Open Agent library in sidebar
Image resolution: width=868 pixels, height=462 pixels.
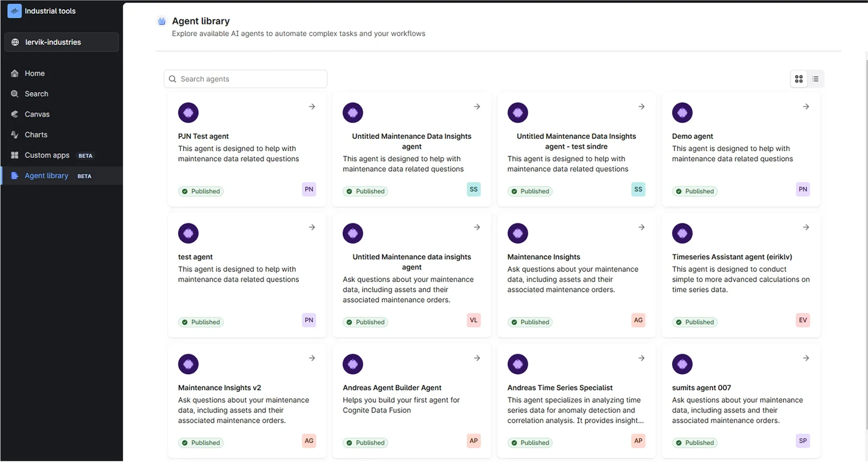pyautogui.click(x=61, y=176)
